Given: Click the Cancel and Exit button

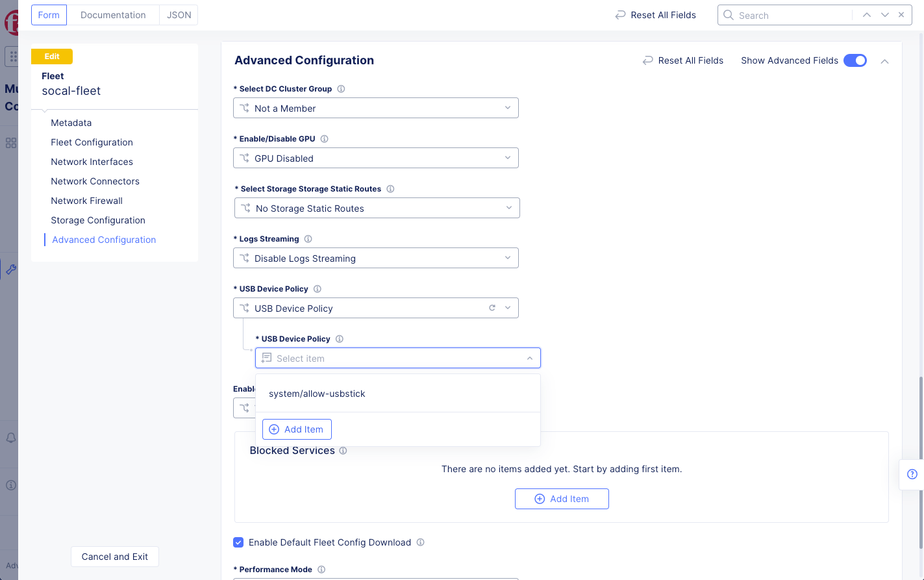Looking at the screenshot, I should tap(115, 557).
